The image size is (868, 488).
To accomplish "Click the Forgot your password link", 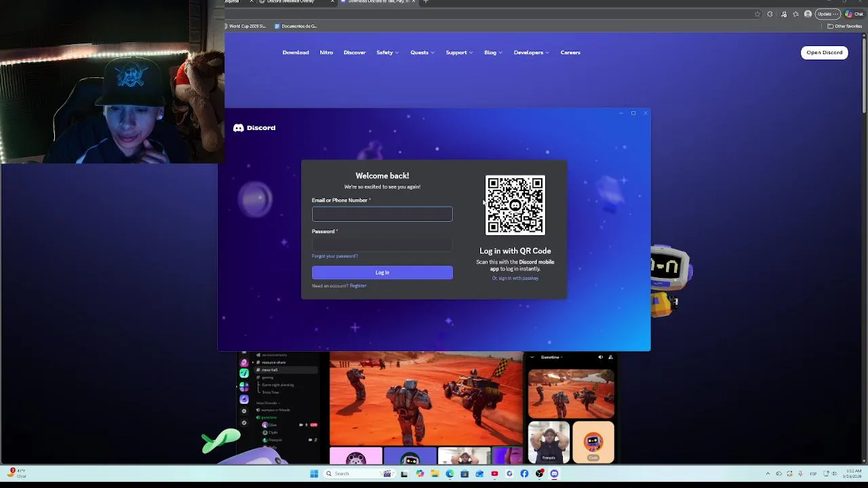I will pos(334,256).
